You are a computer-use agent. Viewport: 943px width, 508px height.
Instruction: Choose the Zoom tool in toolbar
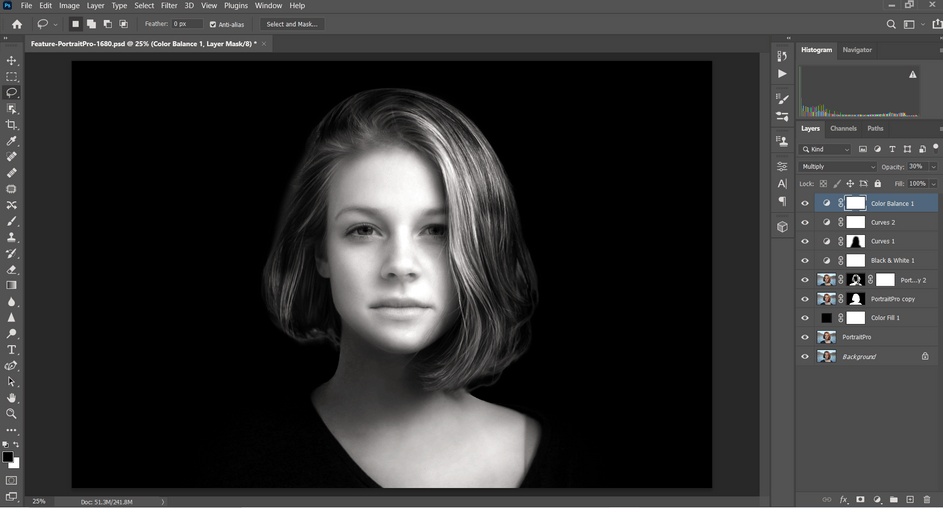coord(12,413)
